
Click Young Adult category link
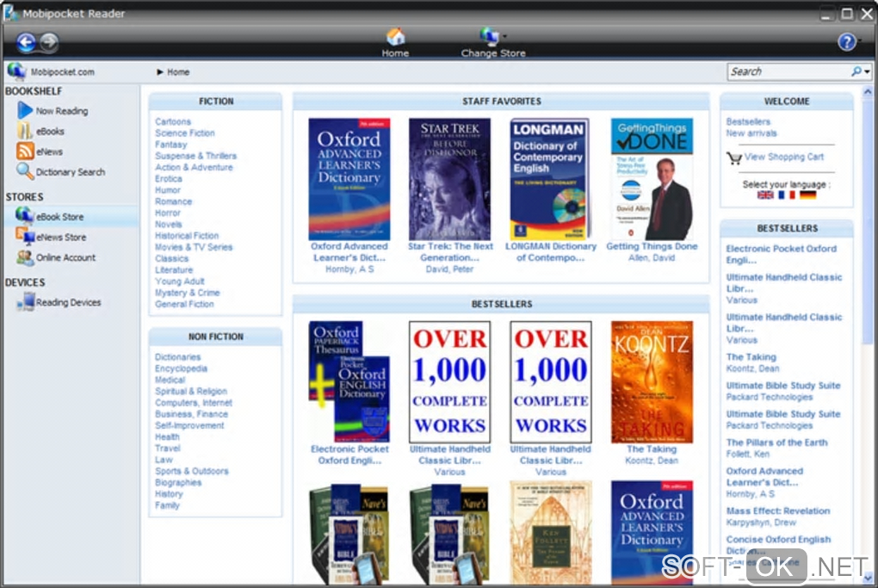click(x=179, y=282)
